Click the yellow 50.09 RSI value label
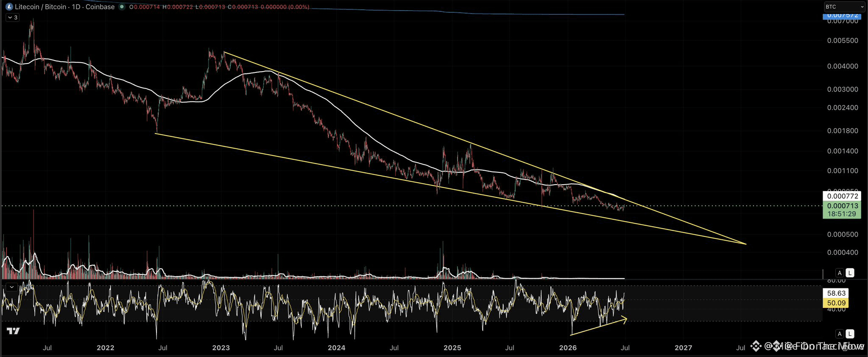Screen dimensions: 868x357 pyautogui.click(x=835, y=303)
